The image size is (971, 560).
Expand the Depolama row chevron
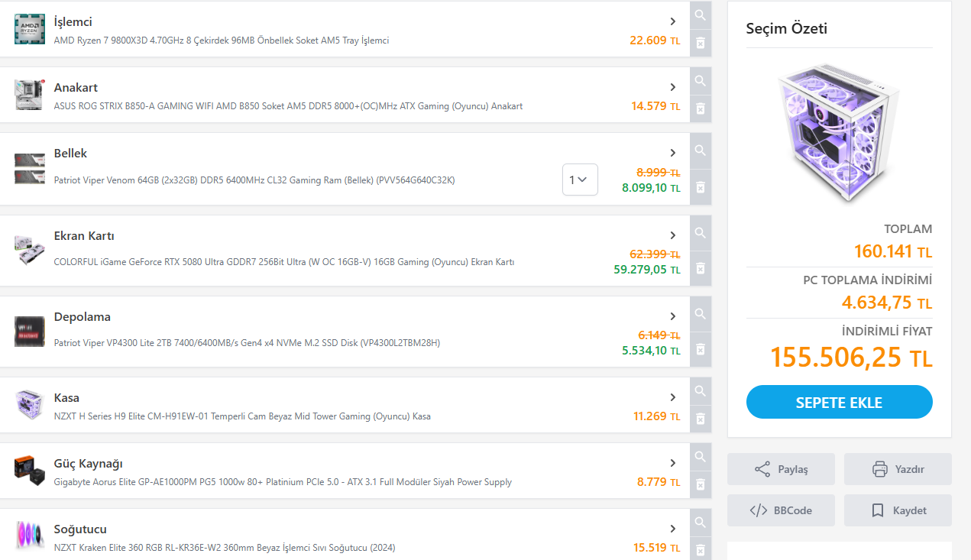[673, 316]
